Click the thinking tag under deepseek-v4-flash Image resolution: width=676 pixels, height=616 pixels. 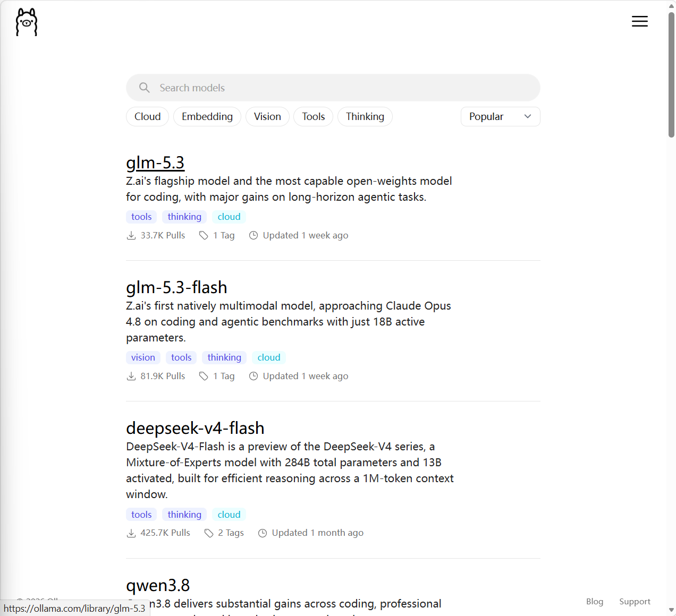click(x=184, y=515)
